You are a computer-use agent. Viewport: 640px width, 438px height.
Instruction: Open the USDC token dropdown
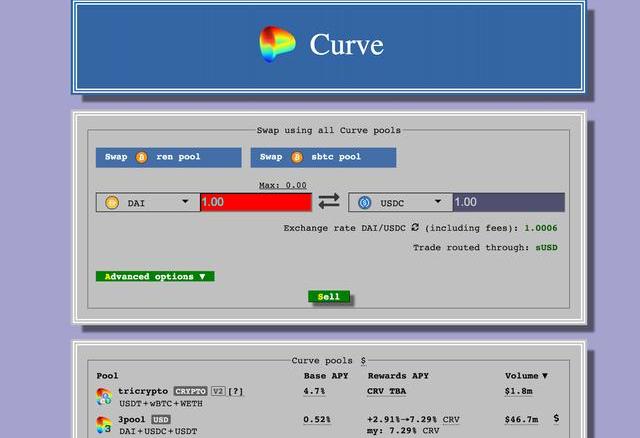pyautogui.click(x=437, y=202)
